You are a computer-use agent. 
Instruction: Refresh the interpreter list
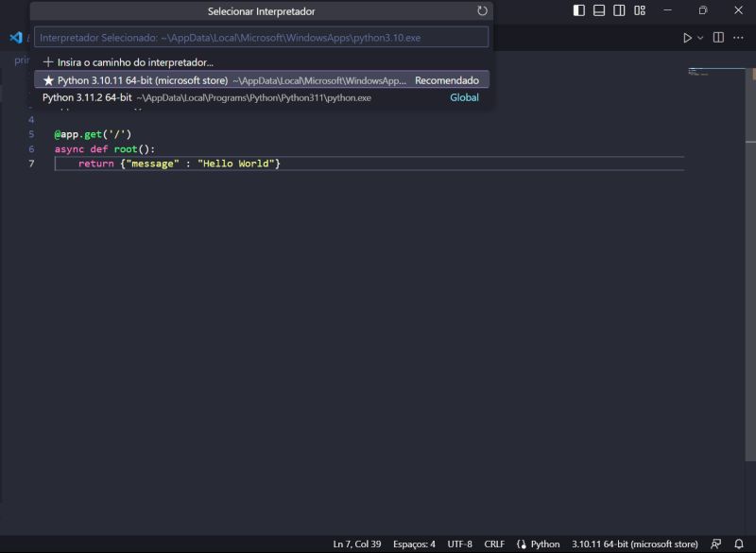pos(482,10)
